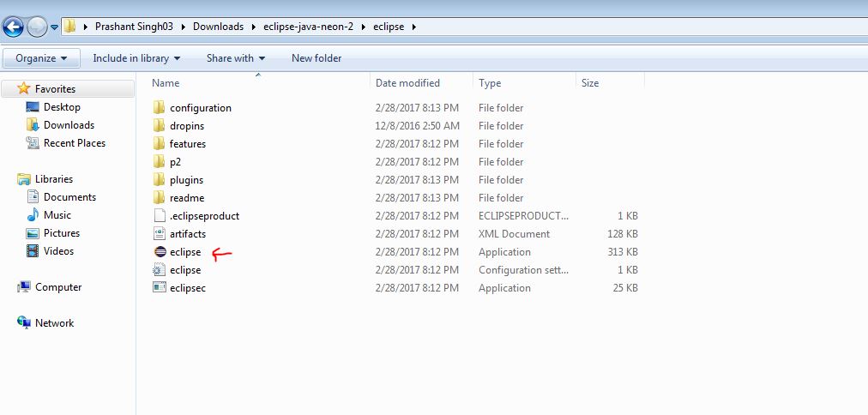Click the dropins folder icon
Image resolution: width=868 pixels, height=415 pixels.
(160, 125)
